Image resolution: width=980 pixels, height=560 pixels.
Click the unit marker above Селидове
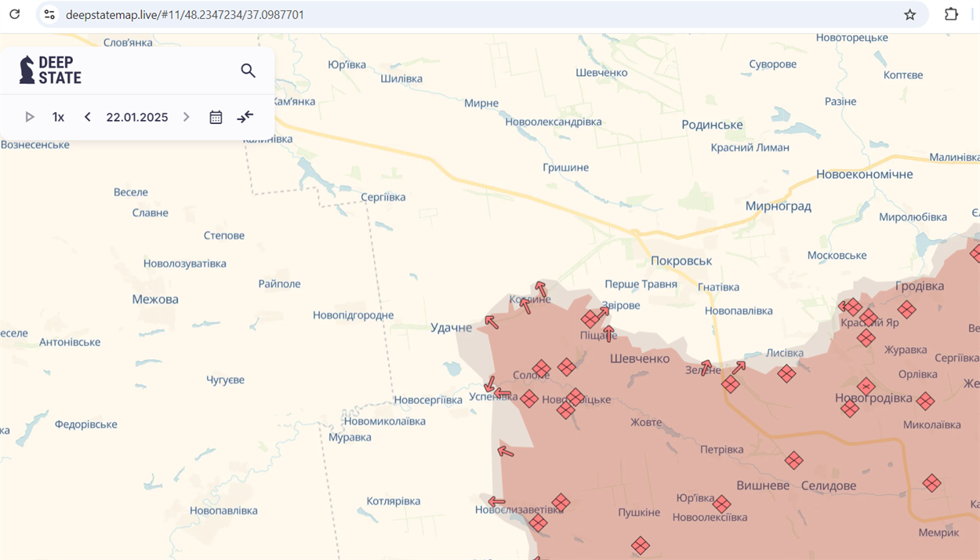click(793, 460)
